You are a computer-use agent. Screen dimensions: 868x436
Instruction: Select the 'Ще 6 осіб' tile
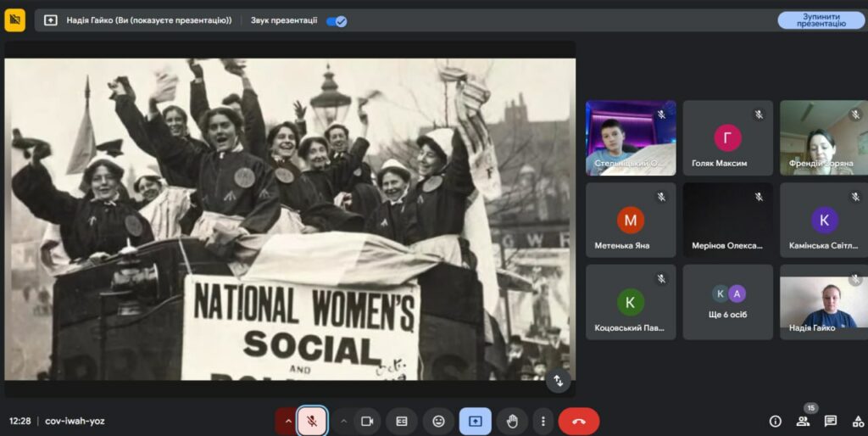coord(727,302)
